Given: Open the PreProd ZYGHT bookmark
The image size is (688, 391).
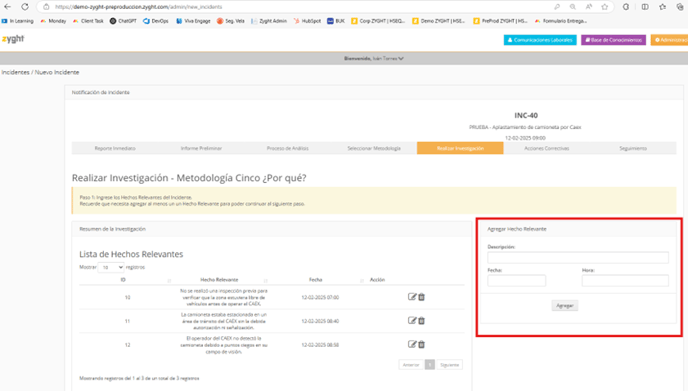Looking at the screenshot, I should click(x=501, y=21).
